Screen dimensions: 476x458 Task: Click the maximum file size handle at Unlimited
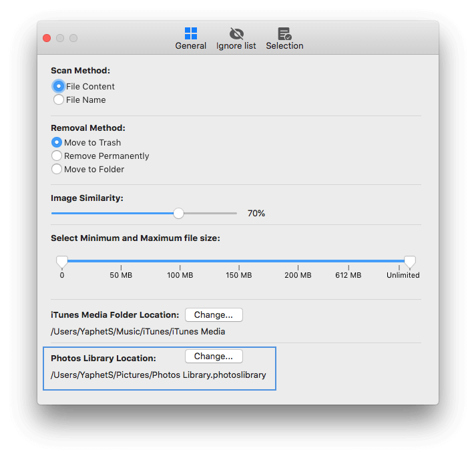coord(410,262)
